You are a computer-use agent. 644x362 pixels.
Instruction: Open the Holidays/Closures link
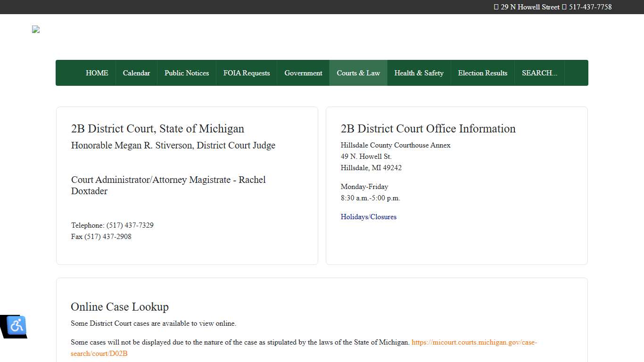369,216
